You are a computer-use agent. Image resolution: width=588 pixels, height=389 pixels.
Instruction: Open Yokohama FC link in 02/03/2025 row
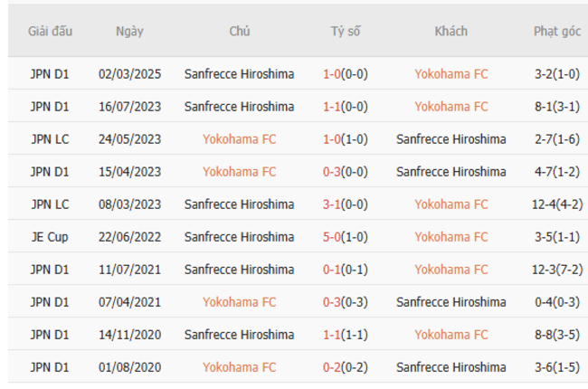pyautogui.click(x=450, y=74)
